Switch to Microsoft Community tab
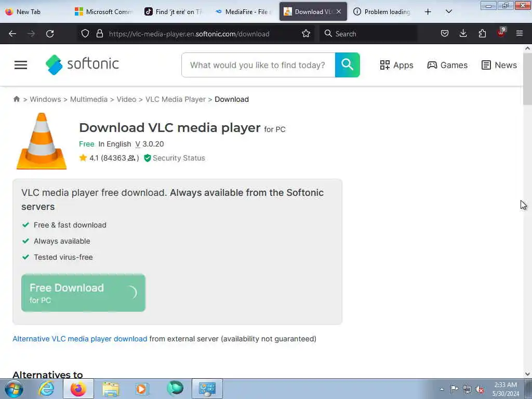This screenshot has height=399, width=532. (103, 11)
